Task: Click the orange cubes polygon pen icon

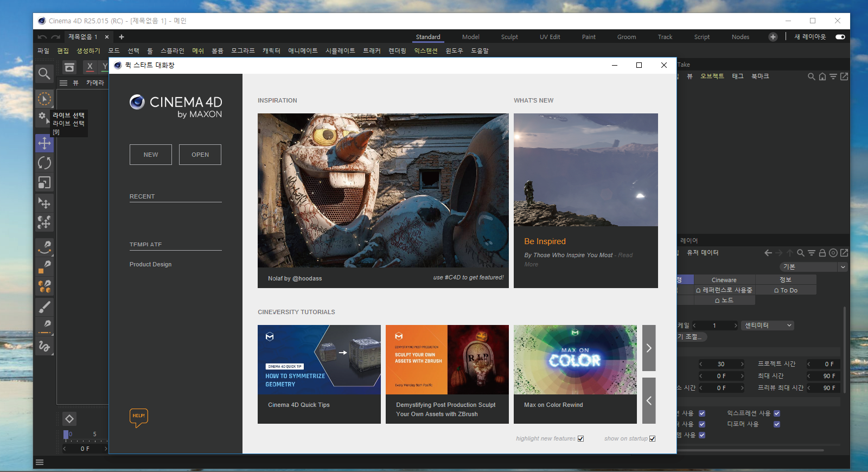Action: pyautogui.click(x=44, y=286)
